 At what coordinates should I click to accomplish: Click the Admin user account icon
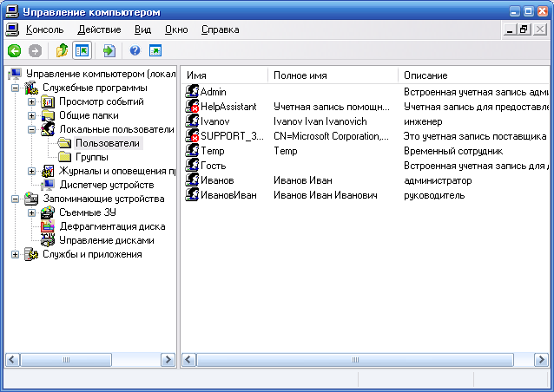192,91
